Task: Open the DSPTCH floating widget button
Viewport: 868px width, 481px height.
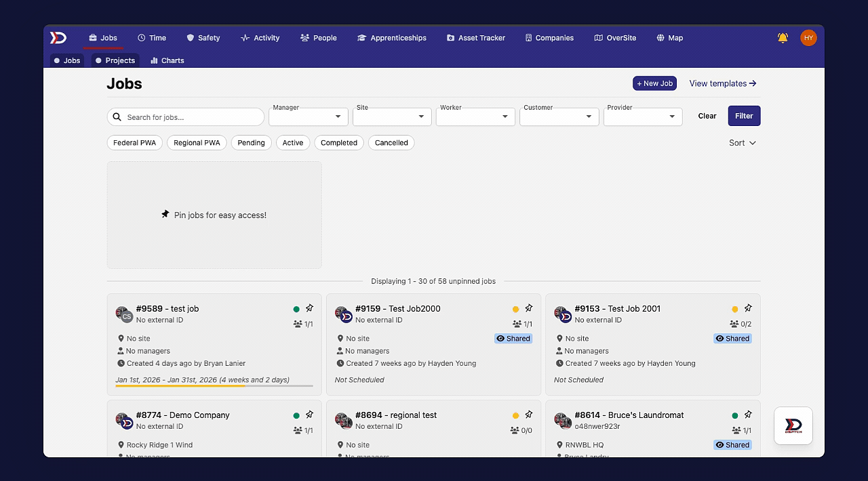Action: (x=793, y=425)
